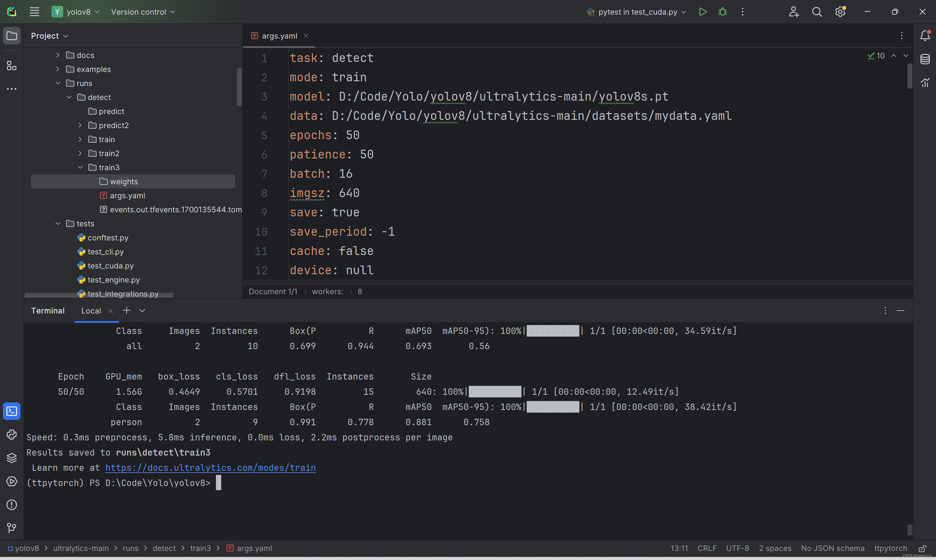Click line:column 13:11 indicator

tap(679, 548)
